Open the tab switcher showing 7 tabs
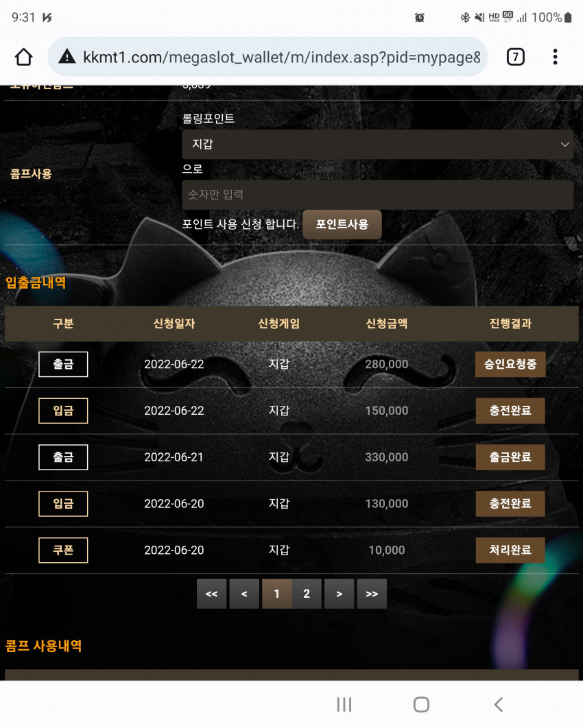This screenshot has width=583, height=728. pyautogui.click(x=515, y=57)
